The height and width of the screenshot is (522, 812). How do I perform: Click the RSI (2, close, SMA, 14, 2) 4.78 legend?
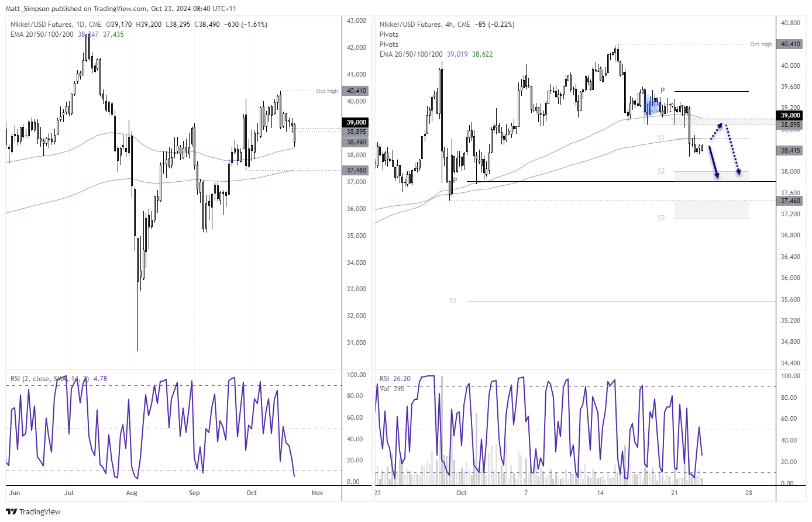(x=59, y=379)
